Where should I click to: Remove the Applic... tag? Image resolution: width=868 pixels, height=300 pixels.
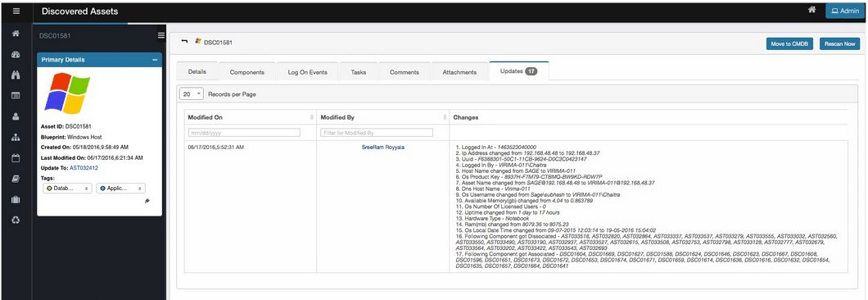[x=139, y=189]
